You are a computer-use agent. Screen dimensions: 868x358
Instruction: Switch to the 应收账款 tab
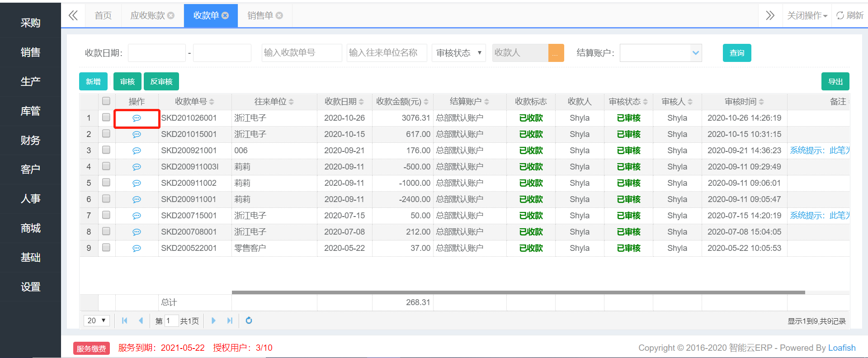[x=147, y=15]
